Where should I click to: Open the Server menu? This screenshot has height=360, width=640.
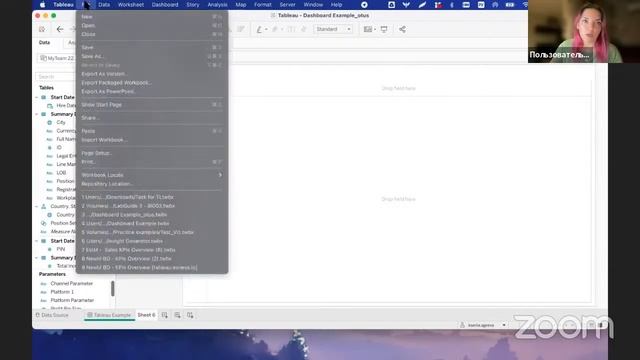[287, 5]
